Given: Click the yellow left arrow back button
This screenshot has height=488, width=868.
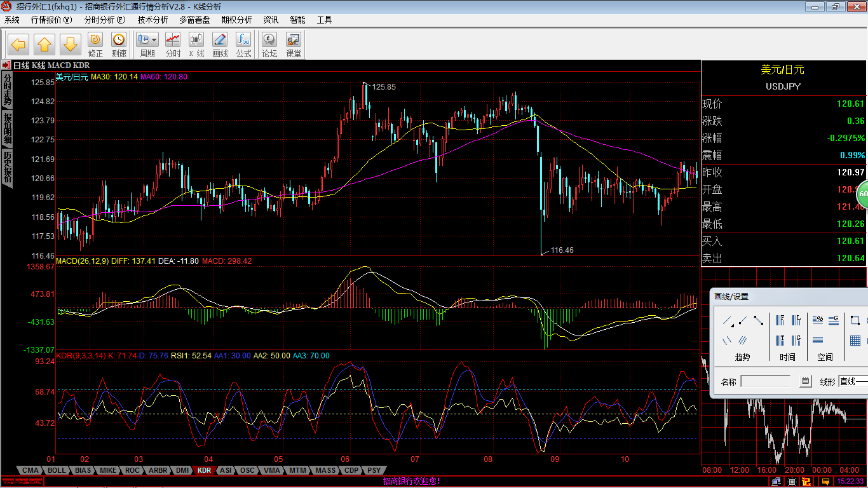Looking at the screenshot, I should (x=18, y=44).
